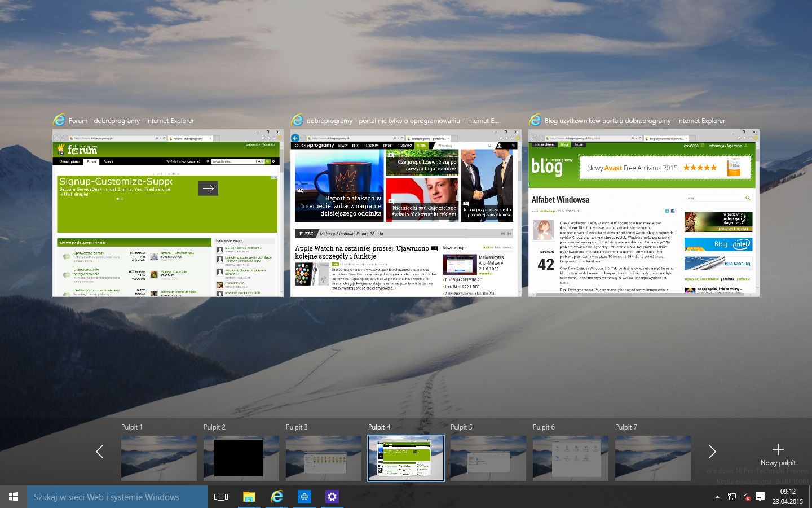Launch Internet Explorer from the taskbar
Image resolution: width=812 pixels, height=508 pixels.
tap(276, 497)
